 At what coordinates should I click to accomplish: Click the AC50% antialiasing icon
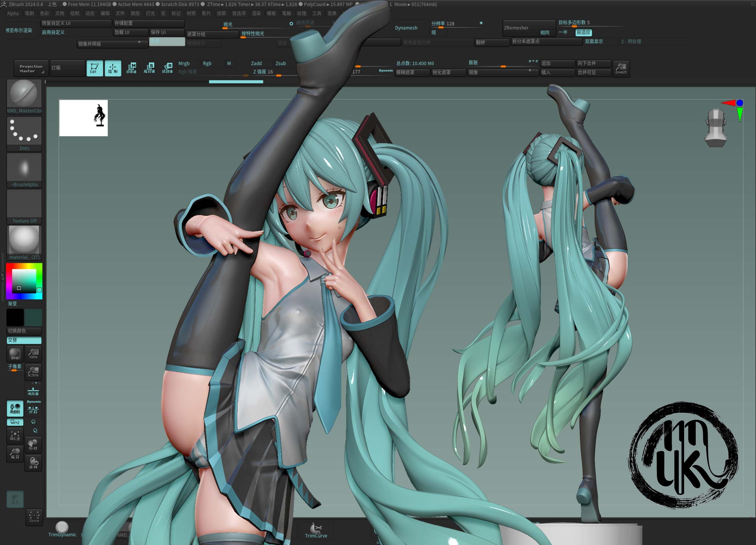pyautogui.click(x=33, y=372)
